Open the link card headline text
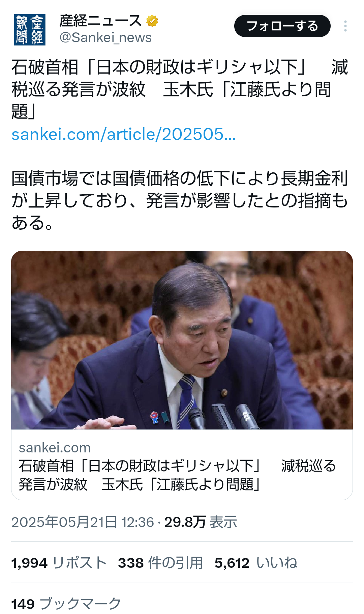 coord(178,475)
